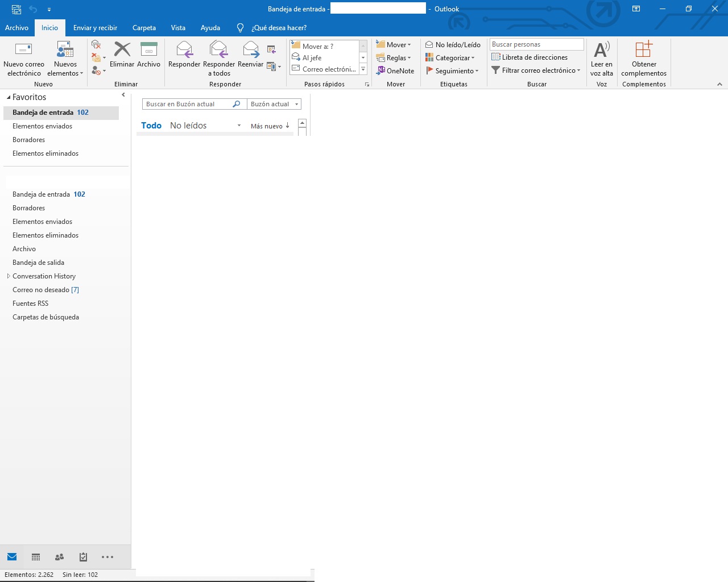Screen dimensions: 728x582
Task: Expand Conversation History folder
Action: pos(8,276)
